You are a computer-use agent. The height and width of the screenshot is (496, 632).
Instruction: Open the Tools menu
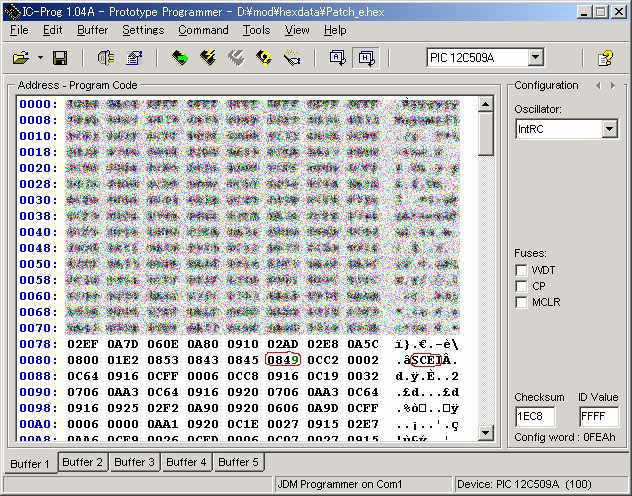[256, 30]
